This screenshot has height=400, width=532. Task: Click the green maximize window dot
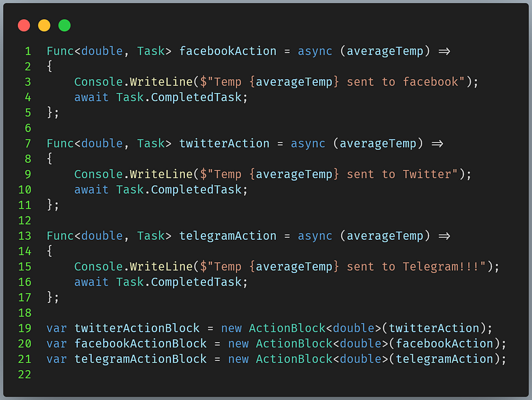pyautogui.click(x=65, y=25)
